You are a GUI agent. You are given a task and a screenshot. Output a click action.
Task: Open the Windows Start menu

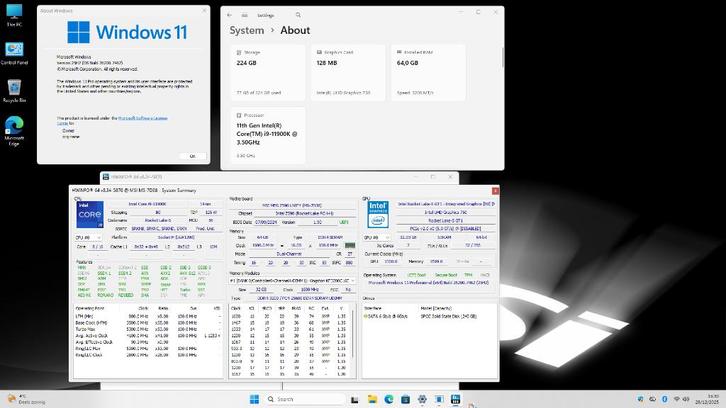(x=254, y=399)
